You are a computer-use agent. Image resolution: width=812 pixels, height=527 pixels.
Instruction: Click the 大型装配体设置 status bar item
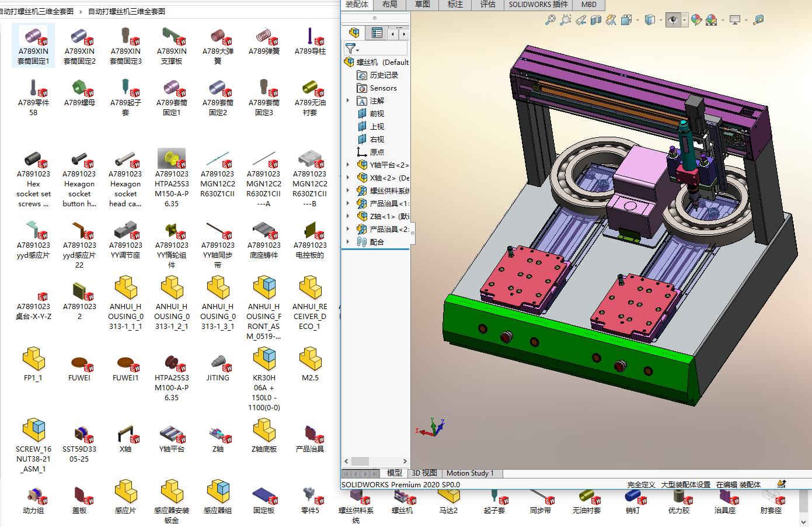click(685, 485)
